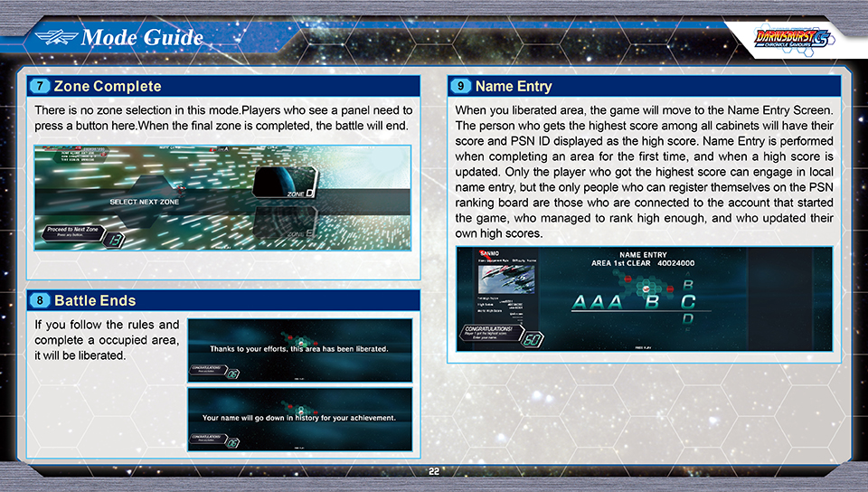Select highlighted letter C in name picker
This screenshot has width=868, height=492.
click(688, 302)
